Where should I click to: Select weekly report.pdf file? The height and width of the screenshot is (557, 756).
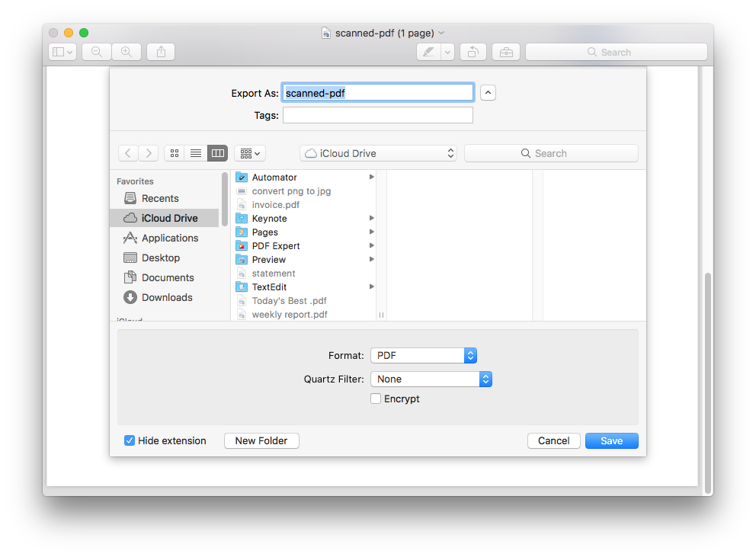point(305,315)
